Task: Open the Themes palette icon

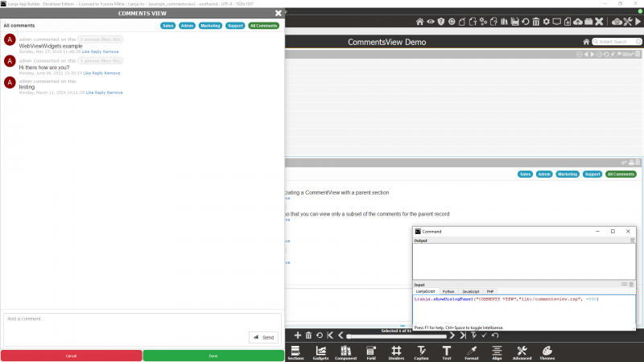Action: [x=547, y=352]
